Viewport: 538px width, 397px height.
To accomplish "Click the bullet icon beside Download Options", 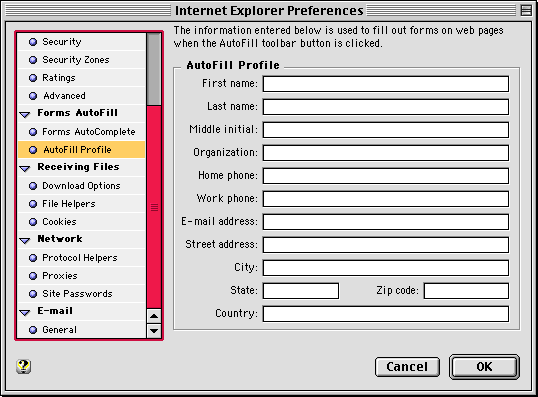I will [33, 186].
